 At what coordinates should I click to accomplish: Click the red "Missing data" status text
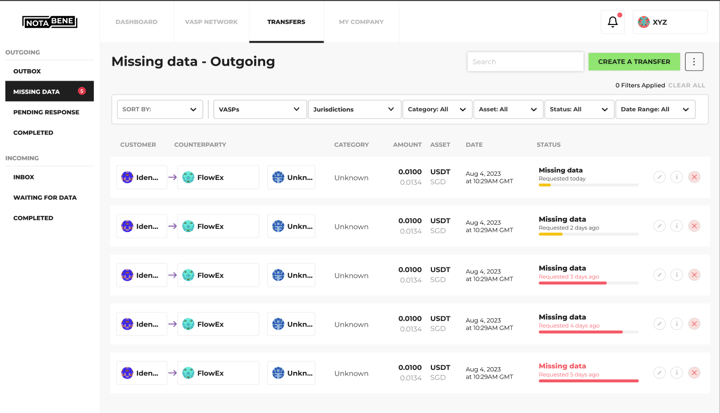pos(562,366)
